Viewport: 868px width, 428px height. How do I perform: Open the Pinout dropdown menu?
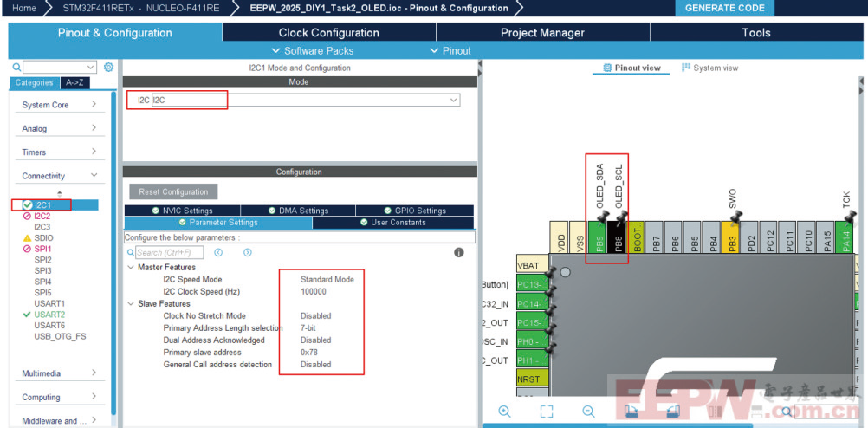click(450, 51)
